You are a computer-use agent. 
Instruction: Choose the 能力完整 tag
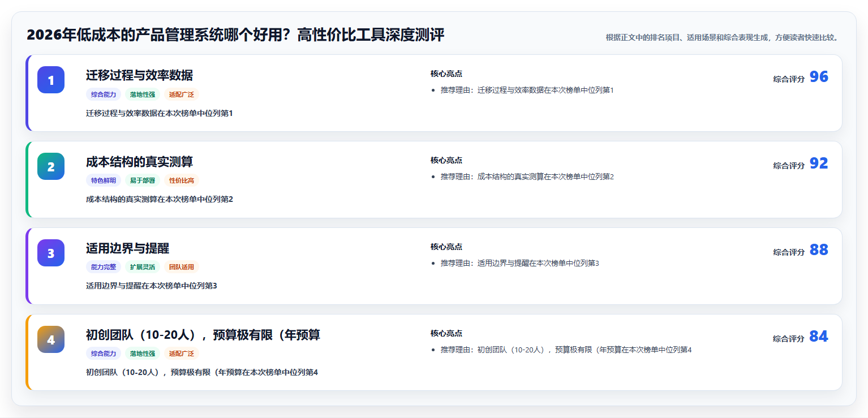click(x=104, y=267)
